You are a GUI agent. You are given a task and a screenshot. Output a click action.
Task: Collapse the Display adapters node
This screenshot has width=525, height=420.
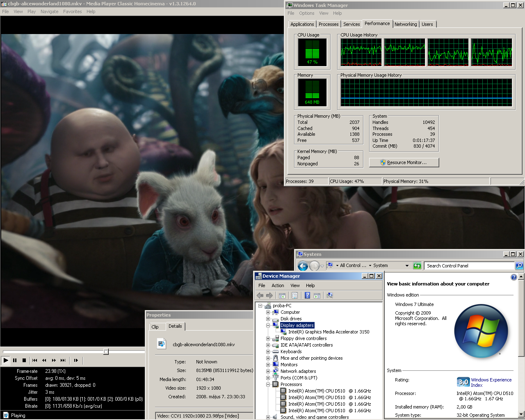[268, 325]
